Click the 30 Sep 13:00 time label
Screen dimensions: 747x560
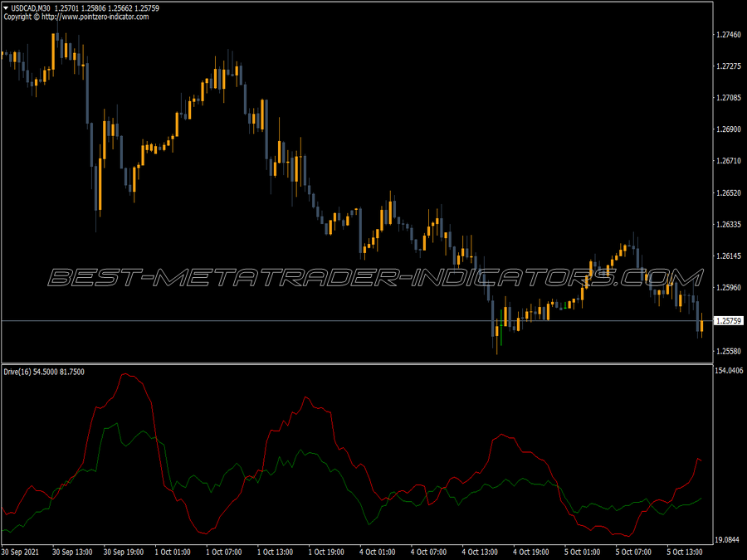click(x=72, y=552)
